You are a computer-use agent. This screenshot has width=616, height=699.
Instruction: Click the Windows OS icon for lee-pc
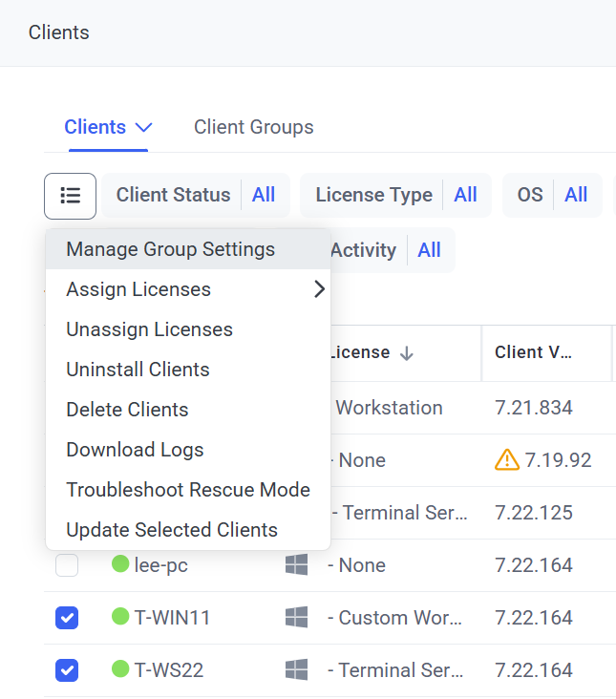pos(296,565)
